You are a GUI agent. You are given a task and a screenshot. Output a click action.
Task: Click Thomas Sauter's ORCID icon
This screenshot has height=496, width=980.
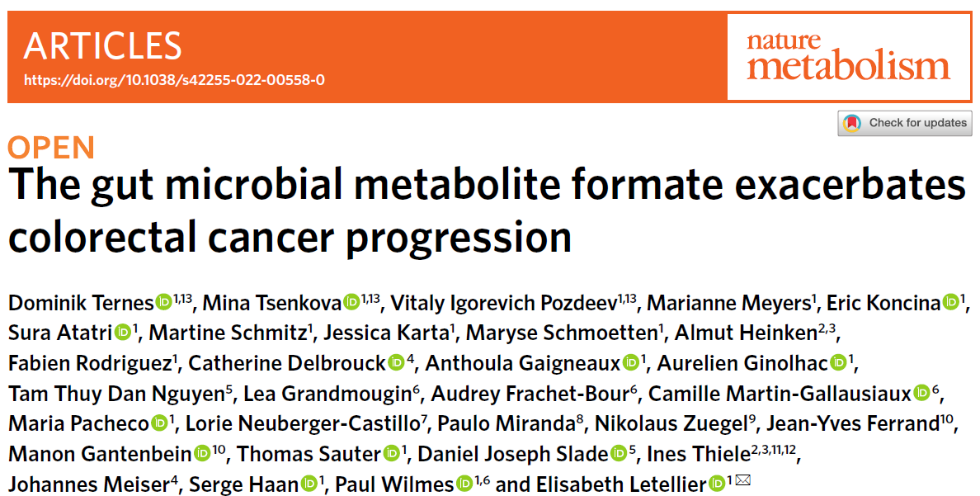[393, 454]
